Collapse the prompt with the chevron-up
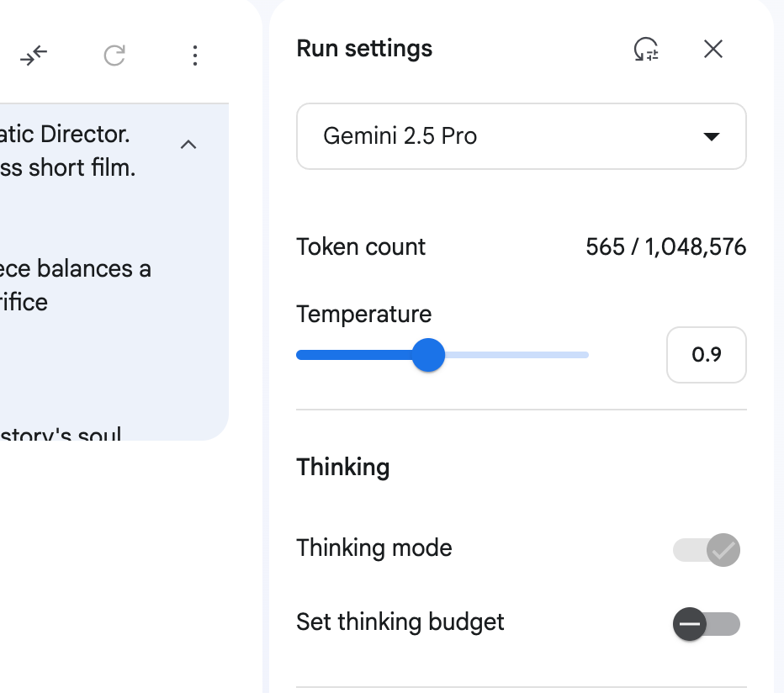Image resolution: width=784 pixels, height=693 pixels. (188, 145)
